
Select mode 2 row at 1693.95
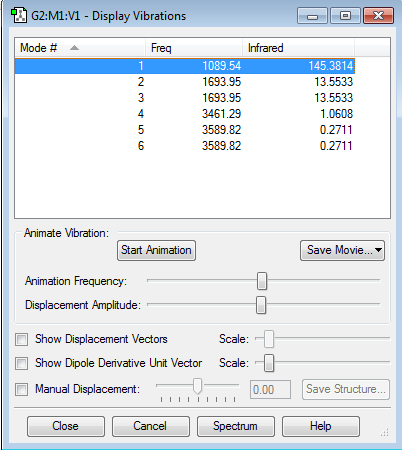click(185, 82)
